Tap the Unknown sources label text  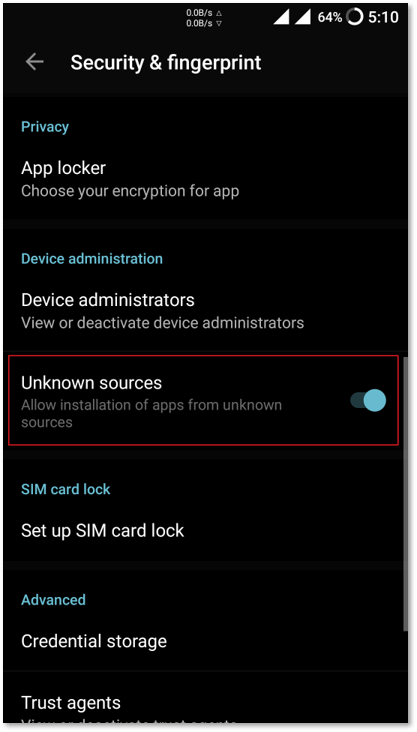pyautogui.click(x=92, y=383)
